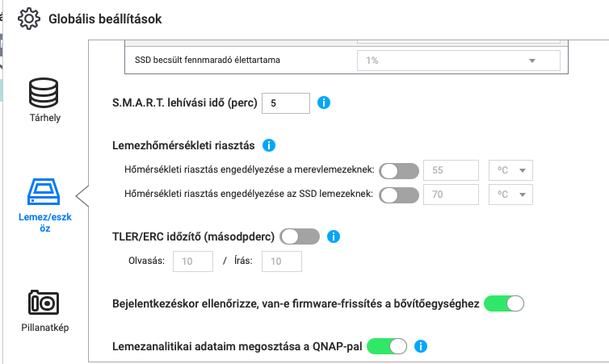The width and height of the screenshot is (609, 364).
Task: Turn on the TLER/ERC időzítő switch
Action: coord(300,236)
